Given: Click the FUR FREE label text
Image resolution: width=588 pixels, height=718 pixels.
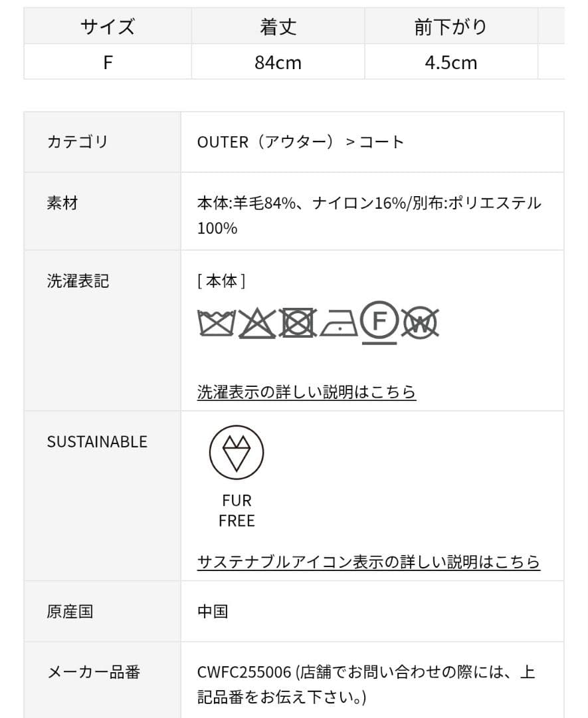Looking at the screenshot, I should [237, 510].
